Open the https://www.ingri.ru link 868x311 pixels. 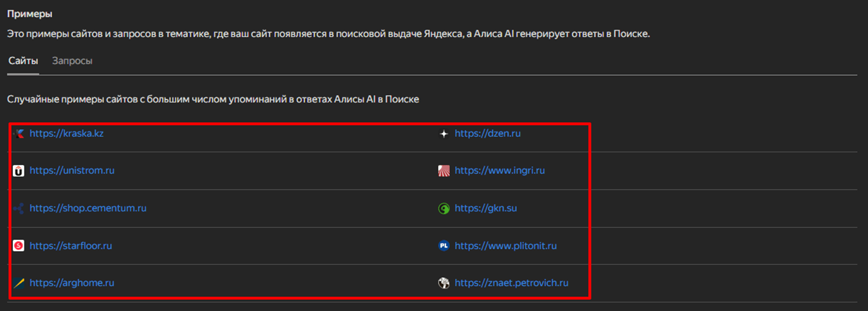pos(500,171)
